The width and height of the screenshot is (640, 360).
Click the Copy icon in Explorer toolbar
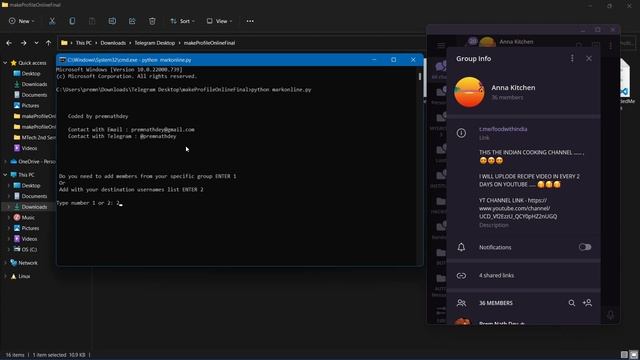click(x=72, y=21)
